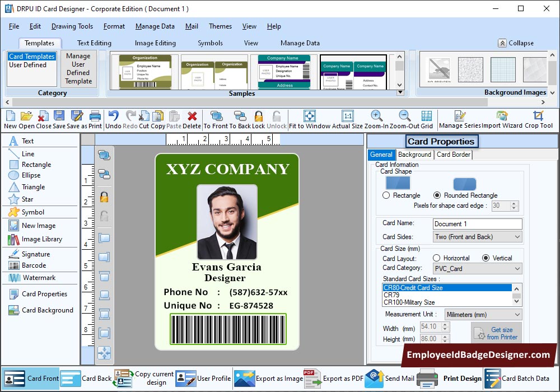The width and height of the screenshot is (560, 392).
Task: Switch to Symbols ribbon tab
Action: 211,43
